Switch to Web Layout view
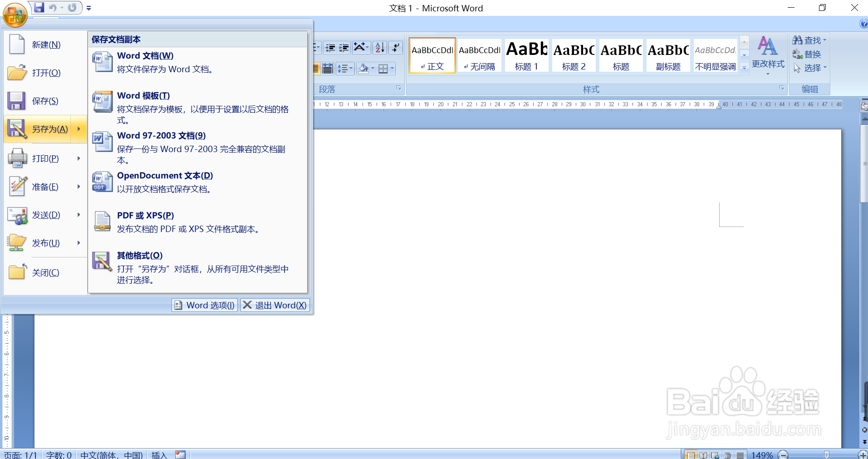The height and width of the screenshot is (459, 868). [716, 454]
